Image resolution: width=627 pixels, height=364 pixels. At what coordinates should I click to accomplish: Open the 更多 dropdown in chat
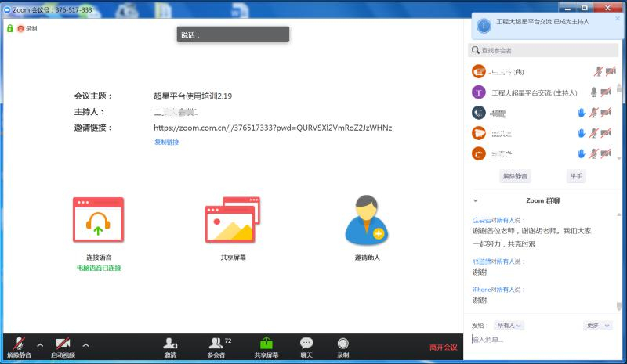pos(595,325)
